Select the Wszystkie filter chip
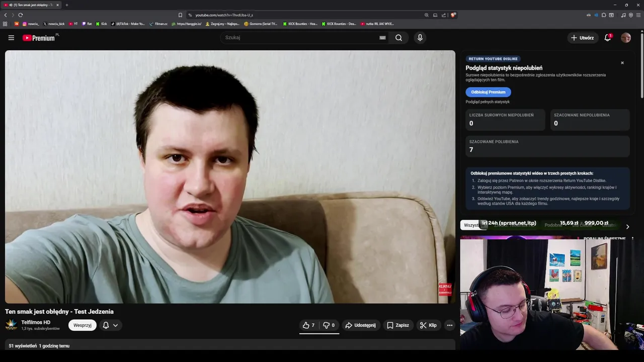This screenshot has height=362, width=644. click(x=471, y=225)
